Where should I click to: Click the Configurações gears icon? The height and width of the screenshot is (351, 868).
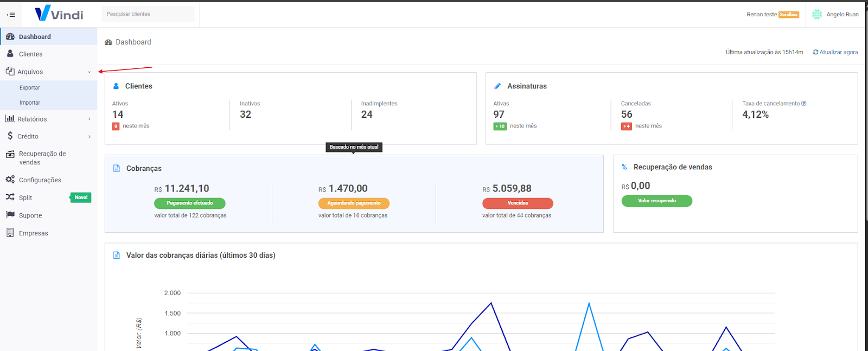click(10, 180)
